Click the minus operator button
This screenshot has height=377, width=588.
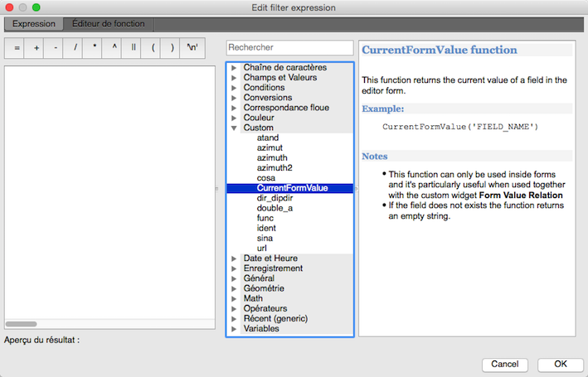tap(56, 48)
